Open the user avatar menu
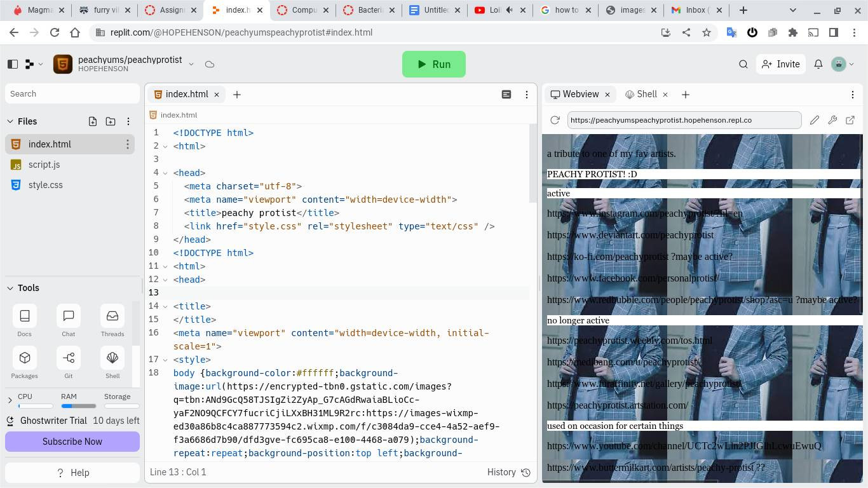868x488 pixels. [x=843, y=64]
